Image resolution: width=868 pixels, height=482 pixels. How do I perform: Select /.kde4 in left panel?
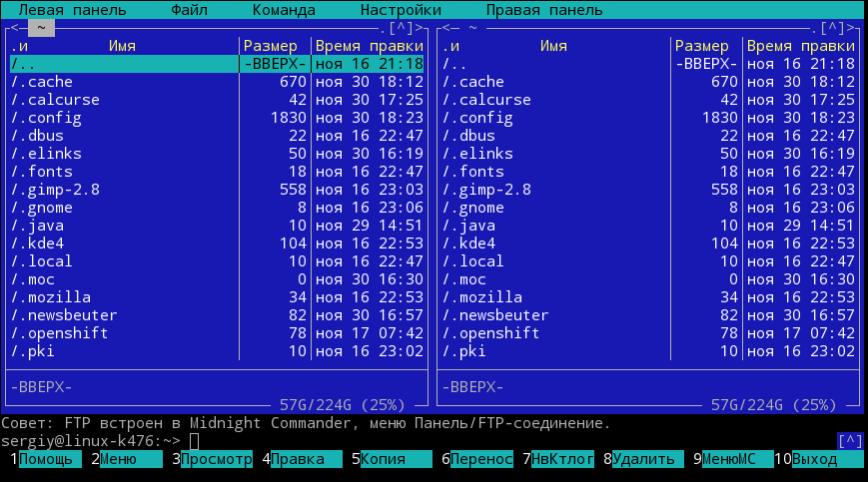pyautogui.click(x=217, y=243)
